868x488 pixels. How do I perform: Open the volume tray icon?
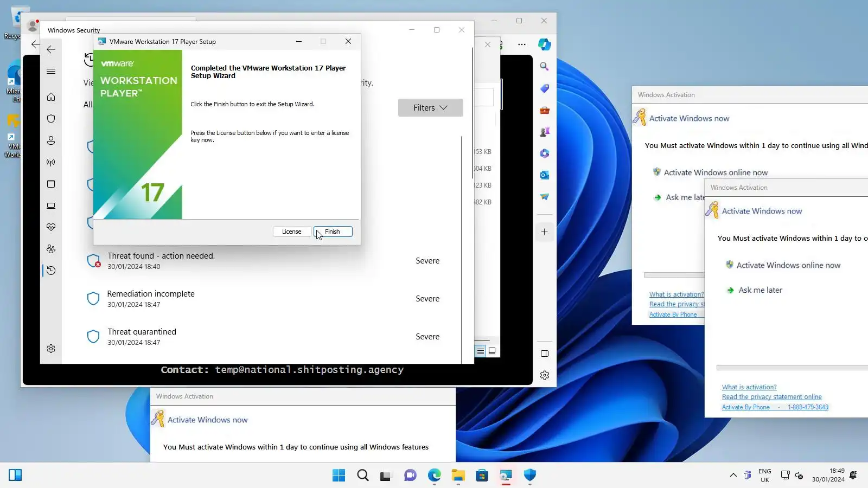click(799, 476)
